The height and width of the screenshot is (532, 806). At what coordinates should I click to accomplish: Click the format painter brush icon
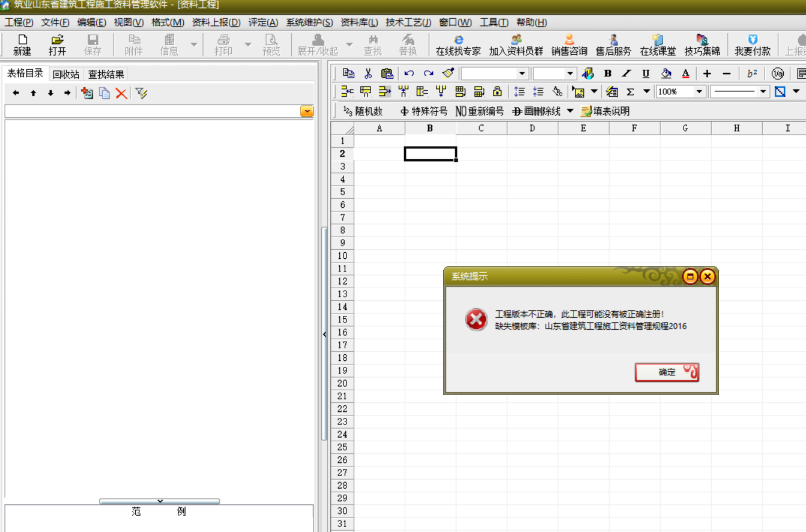448,74
